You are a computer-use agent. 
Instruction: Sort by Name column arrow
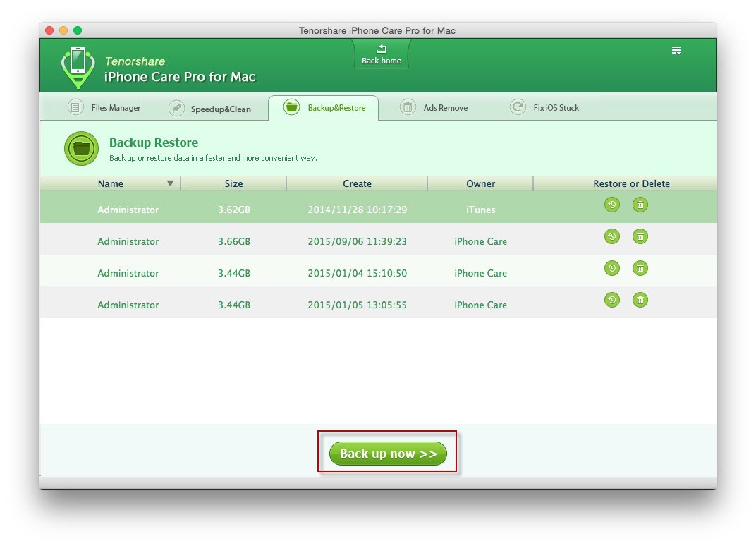170,183
